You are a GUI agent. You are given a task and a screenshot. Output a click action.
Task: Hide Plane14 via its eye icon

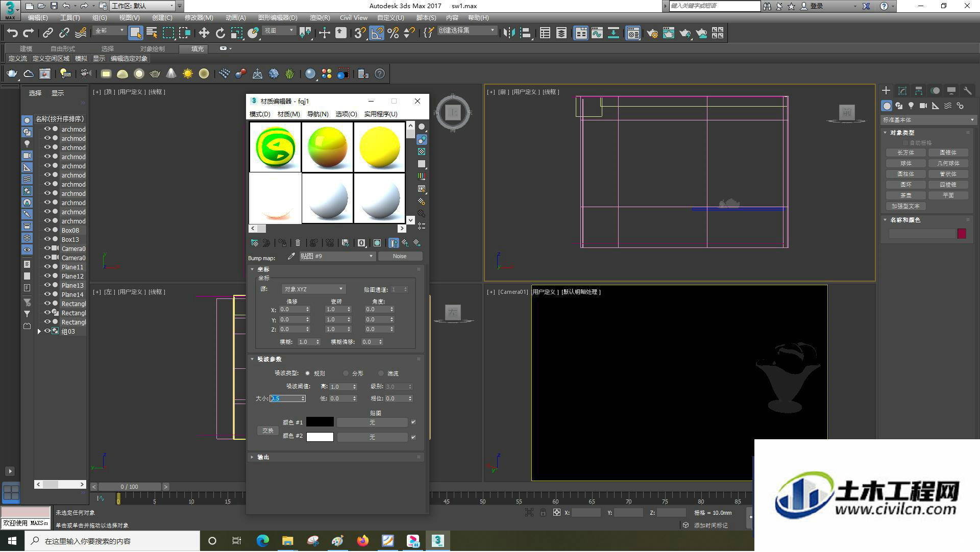coord(47,295)
